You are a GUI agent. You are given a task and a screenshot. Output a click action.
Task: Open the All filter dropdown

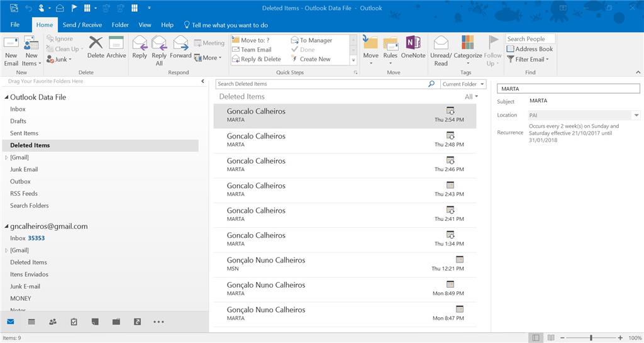pyautogui.click(x=471, y=97)
